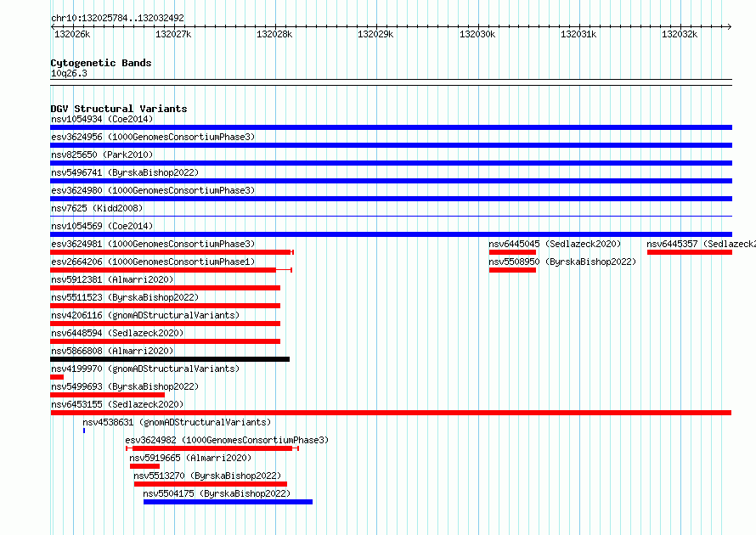This screenshot has height=535, width=756.
Task: Click the blue bar under nsv5504175
Action: (228, 502)
